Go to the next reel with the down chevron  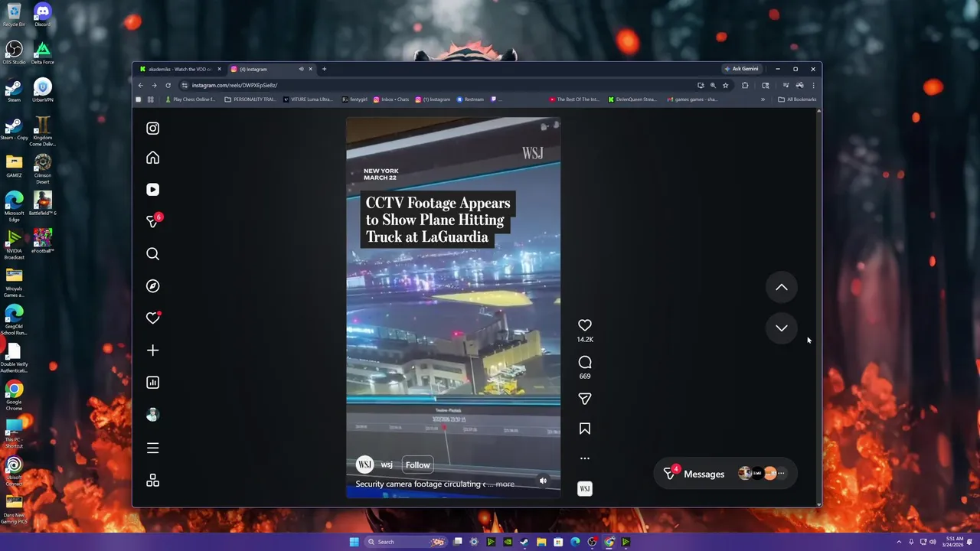click(x=782, y=328)
